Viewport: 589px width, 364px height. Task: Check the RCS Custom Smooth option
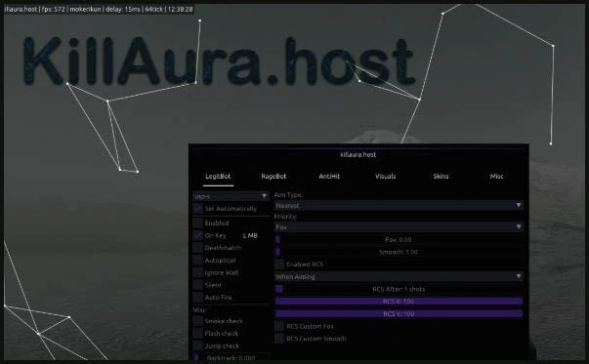pos(279,339)
